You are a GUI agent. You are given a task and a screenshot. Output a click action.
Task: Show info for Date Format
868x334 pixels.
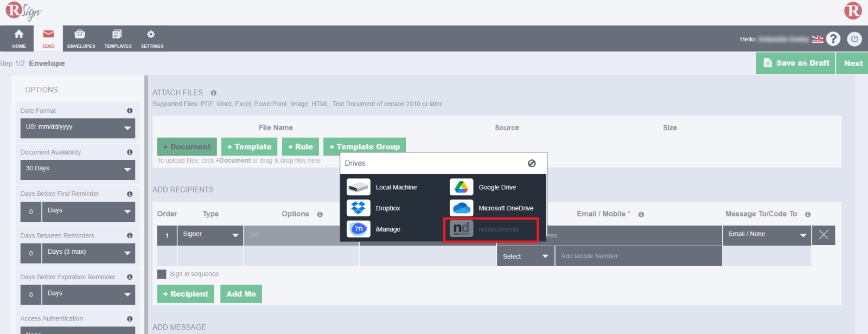point(130,111)
